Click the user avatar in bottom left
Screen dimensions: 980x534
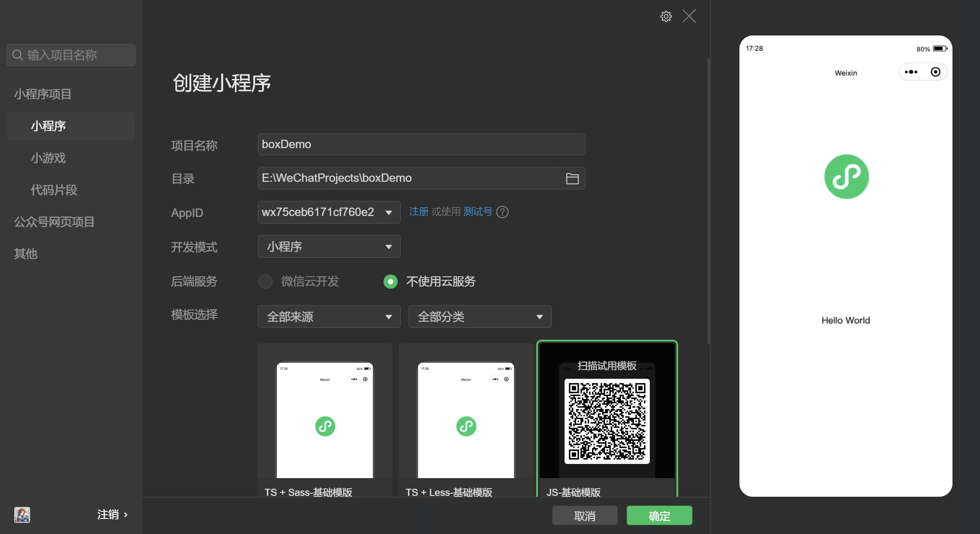(22, 515)
